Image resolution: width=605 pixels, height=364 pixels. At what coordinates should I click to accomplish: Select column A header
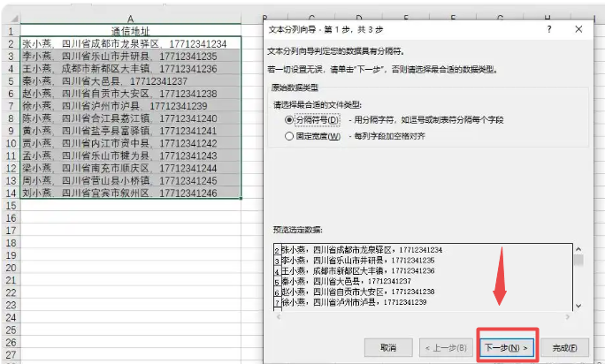click(130, 19)
